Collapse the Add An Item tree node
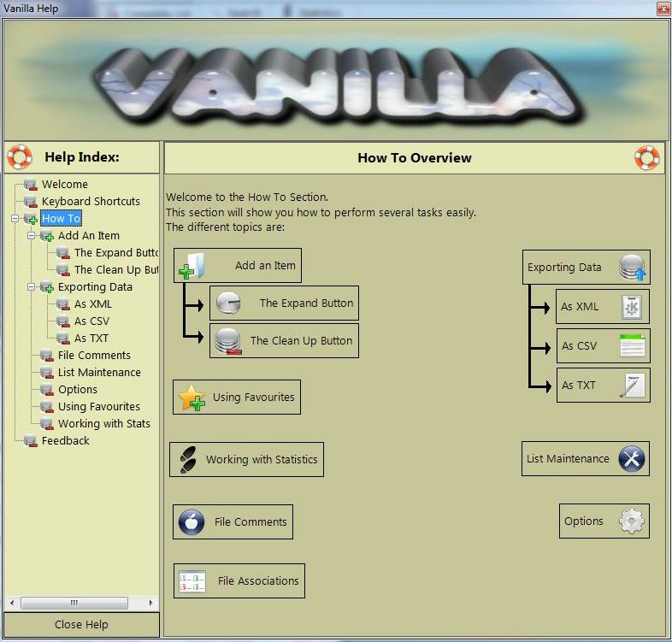The width and height of the screenshot is (672, 642). click(31, 236)
